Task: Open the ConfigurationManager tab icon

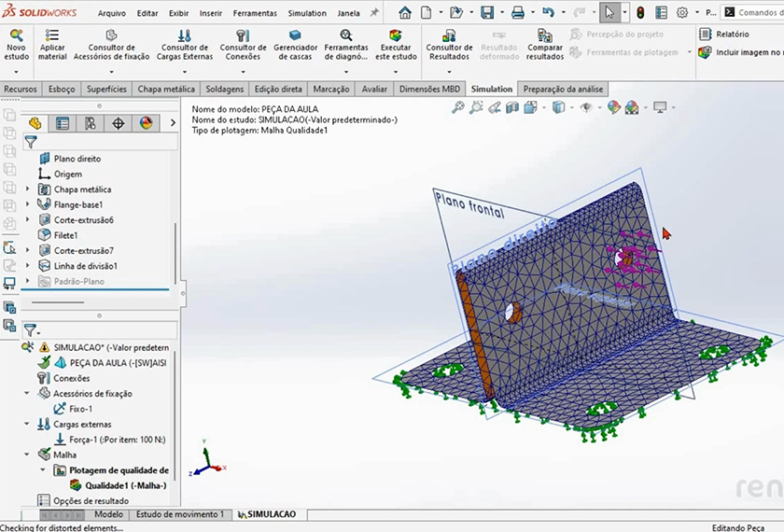Action: [90, 123]
